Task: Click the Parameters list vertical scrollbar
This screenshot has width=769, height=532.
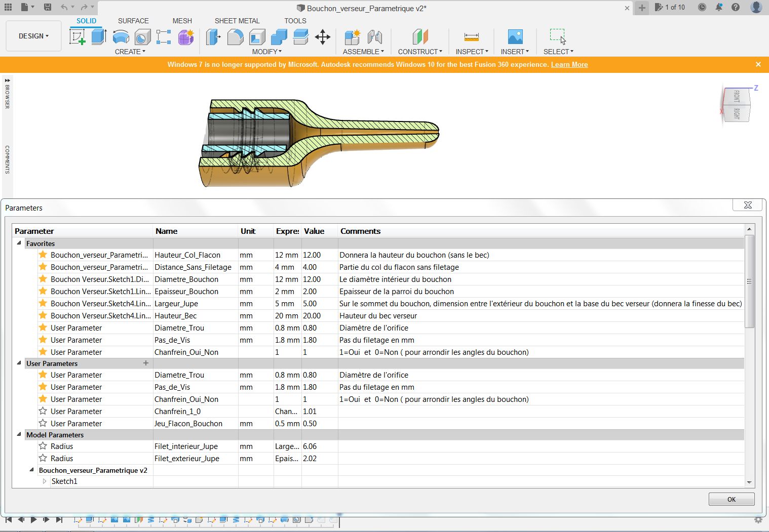Action: pos(749,281)
